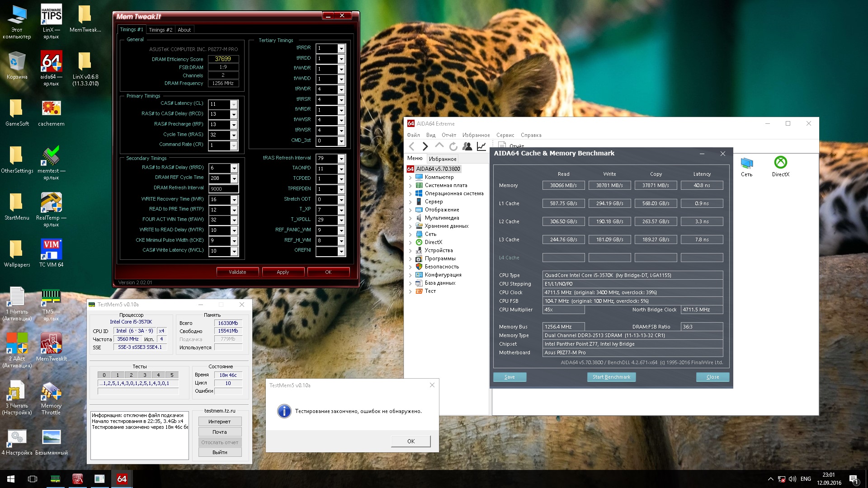Click the AIDA64 forward navigation arrow
Screen dimensions: 868x488
tap(425, 146)
